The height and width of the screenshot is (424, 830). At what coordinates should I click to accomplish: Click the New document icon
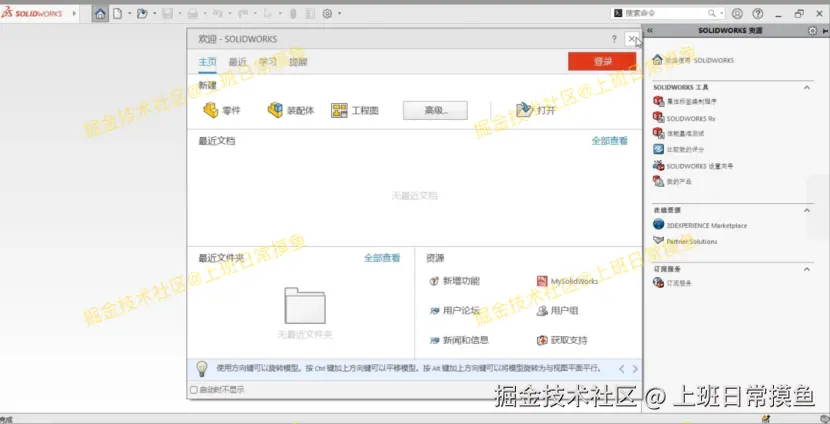(118, 14)
